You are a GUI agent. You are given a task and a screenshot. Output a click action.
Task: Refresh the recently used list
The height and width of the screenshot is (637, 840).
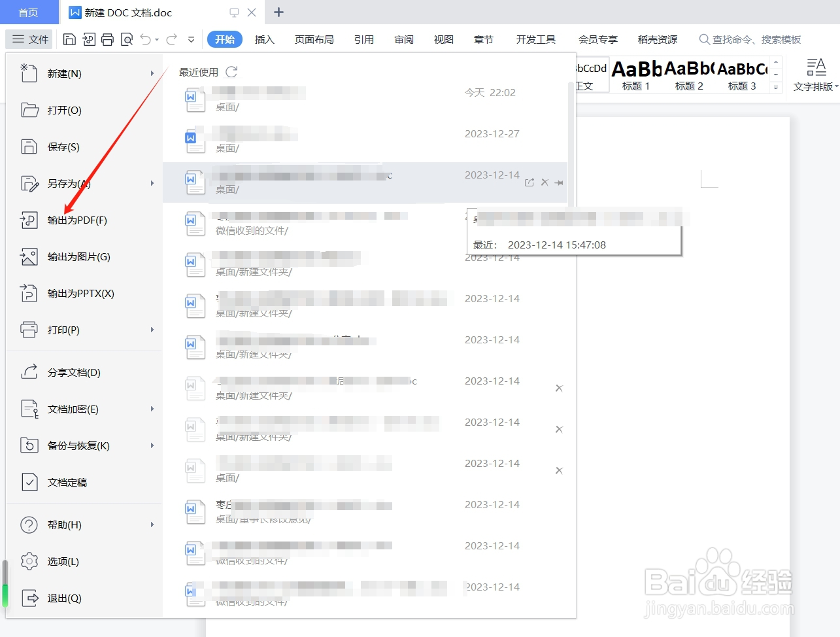[231, 72]
